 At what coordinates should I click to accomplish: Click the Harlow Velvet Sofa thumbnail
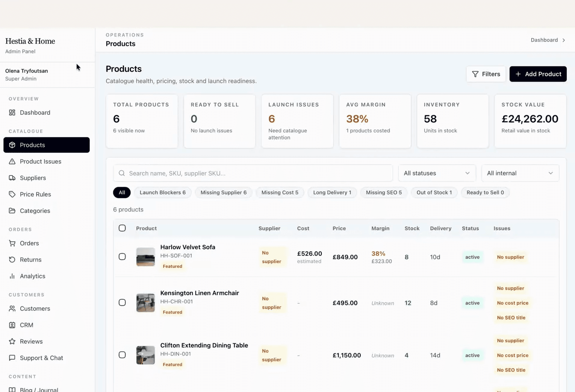146,257
